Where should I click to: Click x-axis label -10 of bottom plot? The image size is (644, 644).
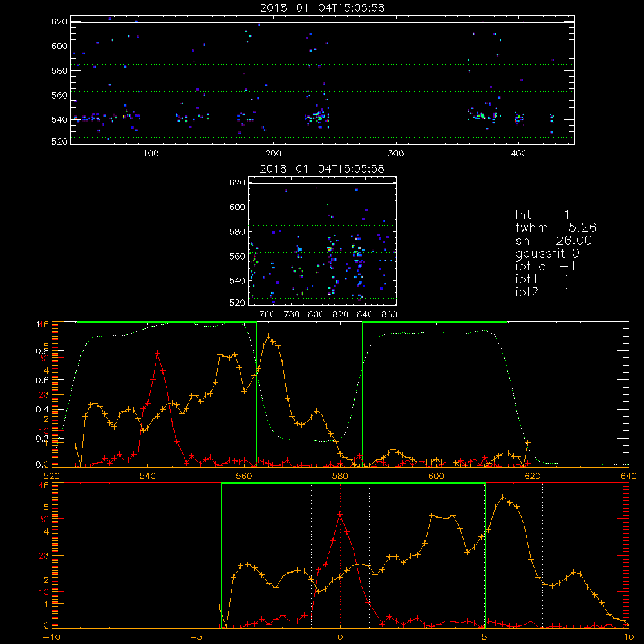(x=52, y=637)
